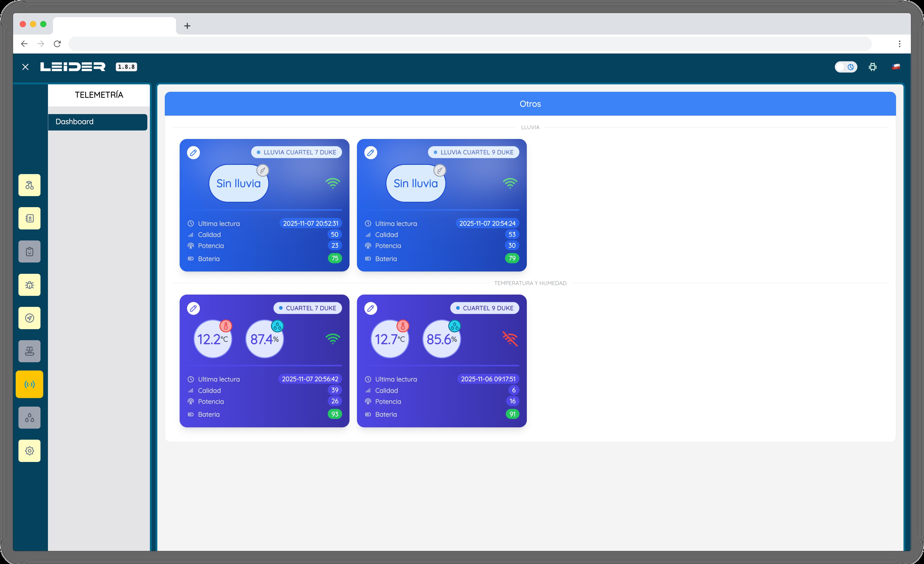Click battery value 91 badge
The height and width of the screenshot is (564, 924).
pos(512,414)
